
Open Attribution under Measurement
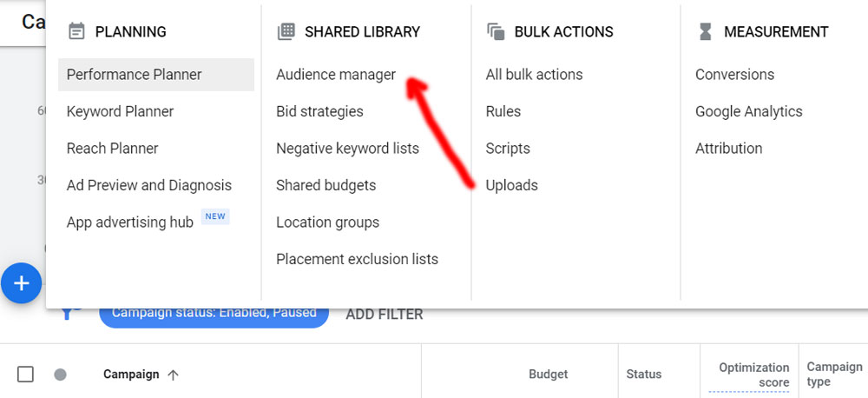(x=728, y=149)
